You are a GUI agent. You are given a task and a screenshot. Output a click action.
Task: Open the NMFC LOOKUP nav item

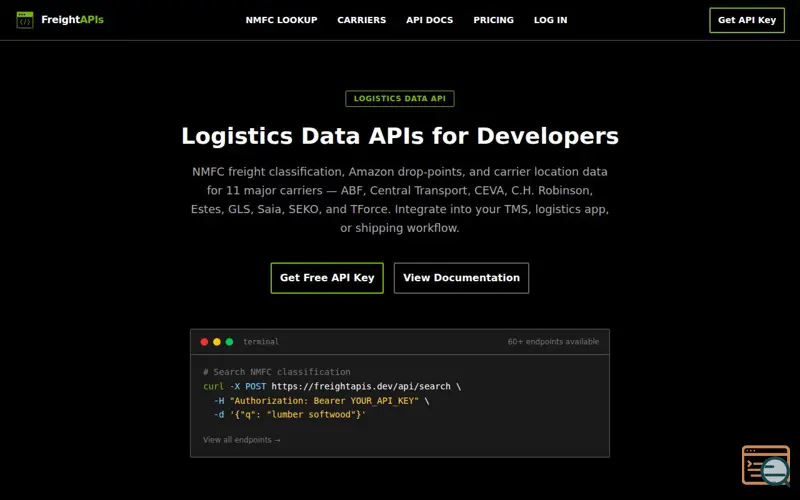pos(282,20)
